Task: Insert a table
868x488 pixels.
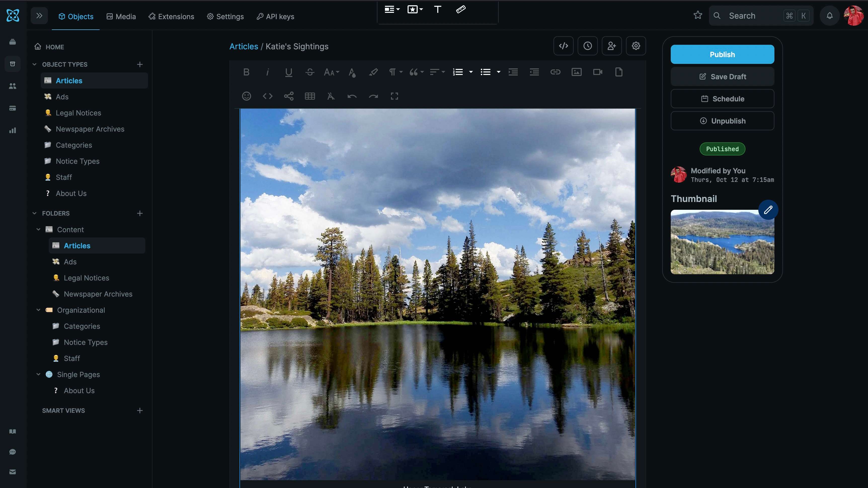Action: (310, 96)
